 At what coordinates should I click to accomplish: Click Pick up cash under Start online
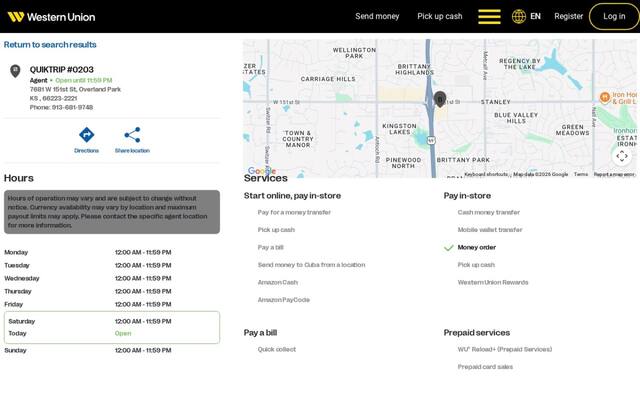click(276, 230)
